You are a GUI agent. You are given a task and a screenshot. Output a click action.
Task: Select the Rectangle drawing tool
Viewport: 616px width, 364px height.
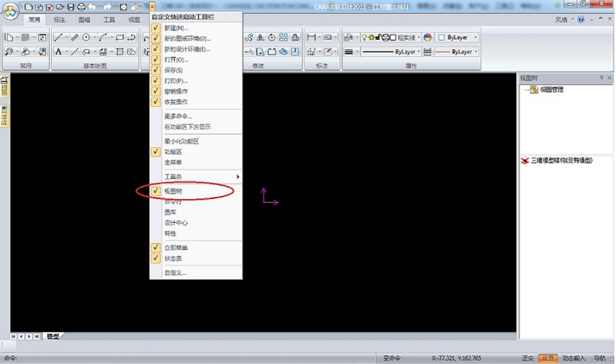[120, 37]
